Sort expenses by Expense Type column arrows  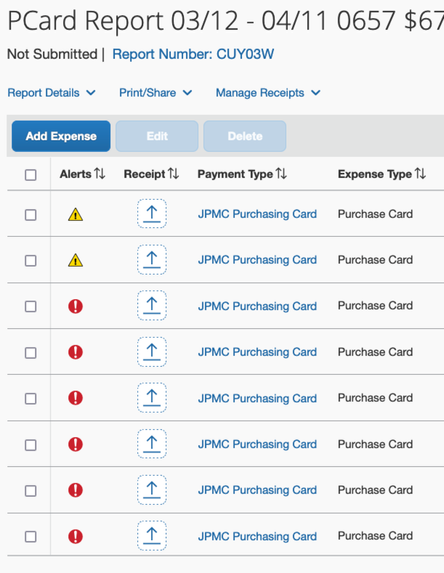pos(420,174)
